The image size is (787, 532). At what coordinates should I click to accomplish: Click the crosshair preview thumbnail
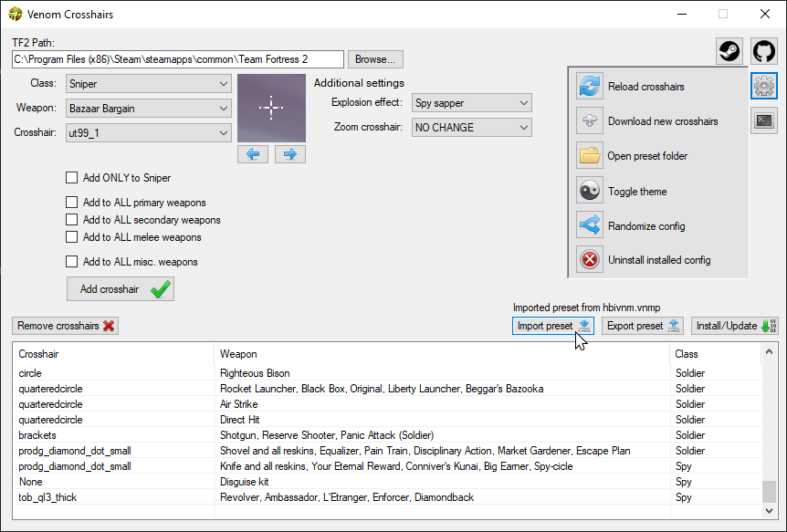click(x=271, y=108)
